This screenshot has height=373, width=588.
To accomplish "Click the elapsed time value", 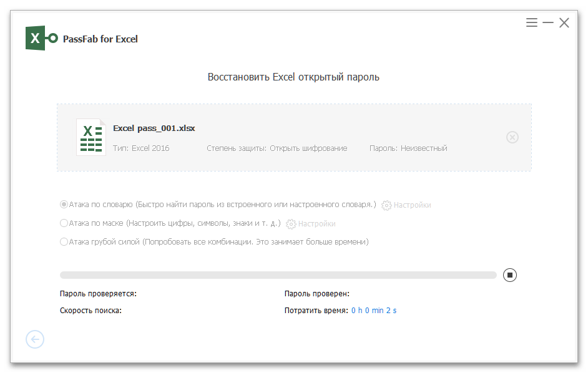I will point(373,311).
